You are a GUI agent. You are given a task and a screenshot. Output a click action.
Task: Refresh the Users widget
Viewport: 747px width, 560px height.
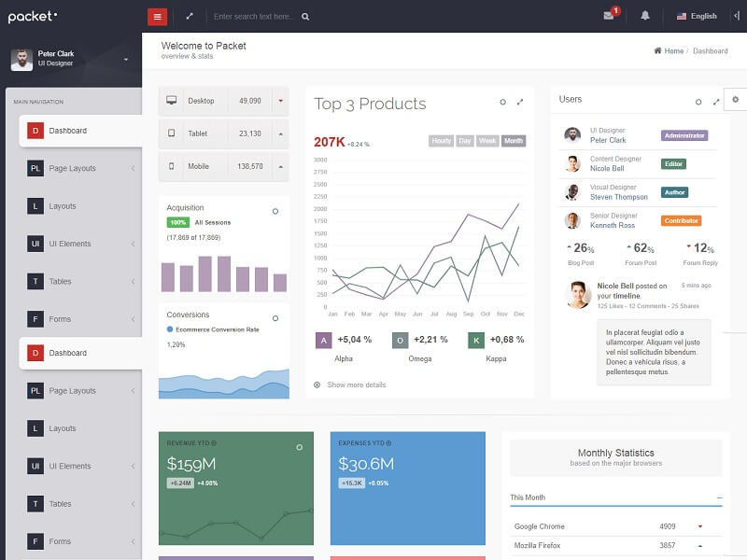(698, 102)
